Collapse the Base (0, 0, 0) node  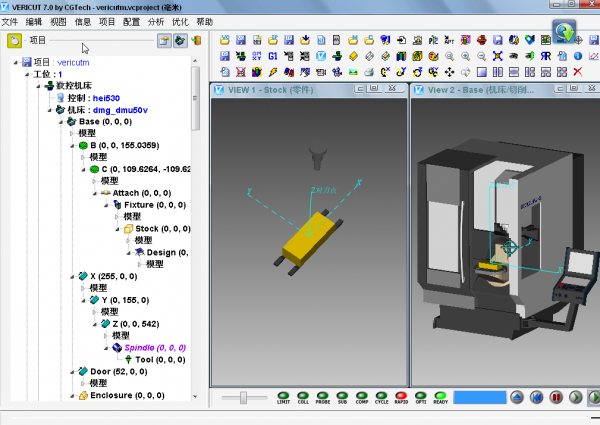60,122
